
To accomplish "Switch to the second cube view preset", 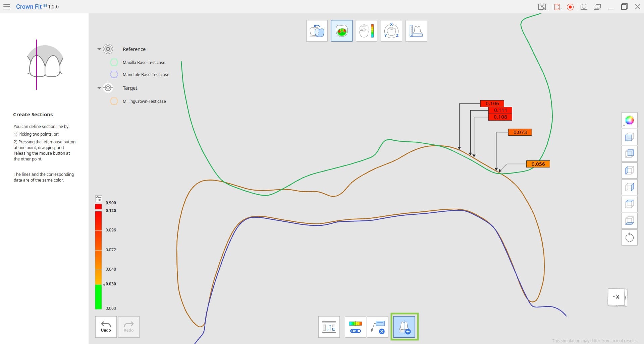I will point(630,154).
